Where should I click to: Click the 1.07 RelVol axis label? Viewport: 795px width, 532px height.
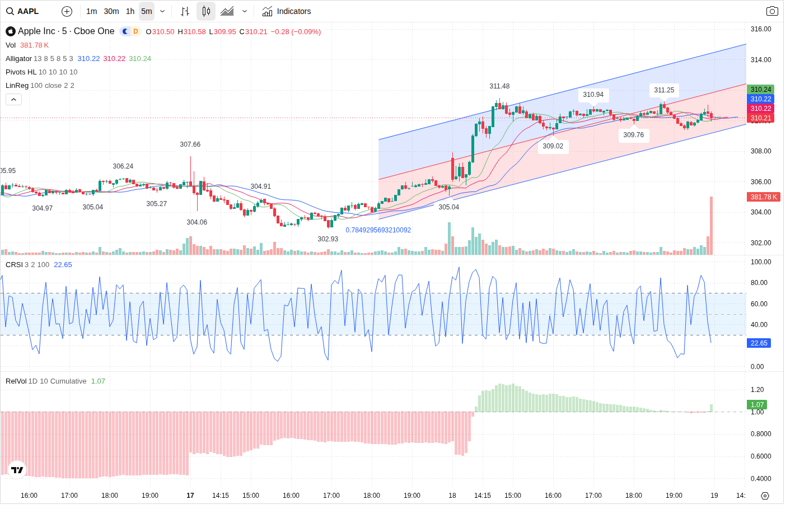(x=757, y=405)
